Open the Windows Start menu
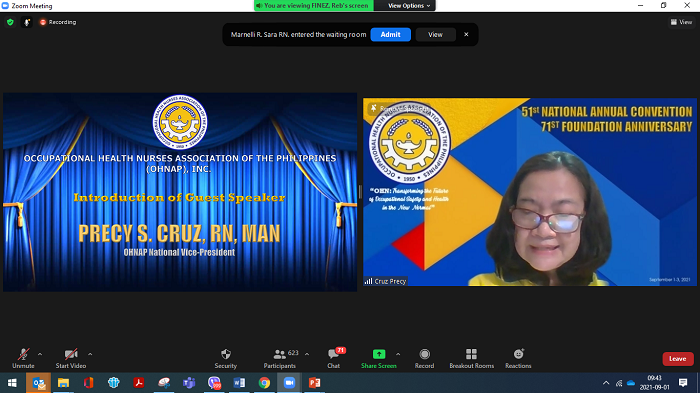This screenshot has height=393, width=700. [12, 383]
